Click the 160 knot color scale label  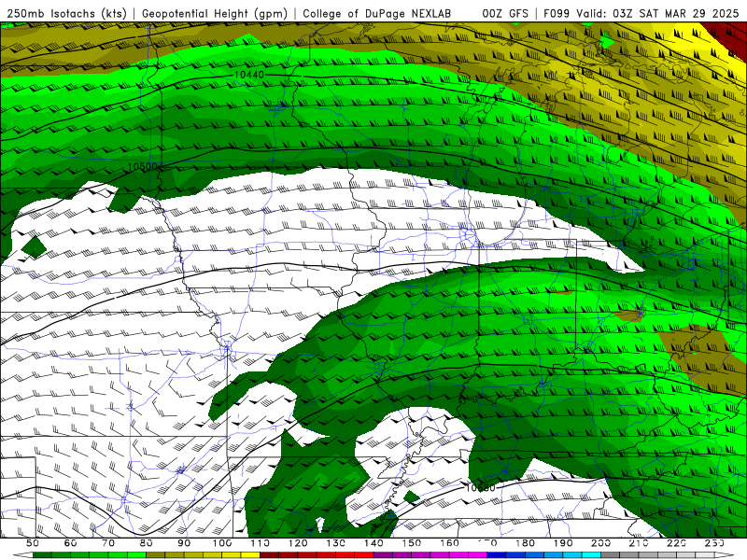coord(449,543)
